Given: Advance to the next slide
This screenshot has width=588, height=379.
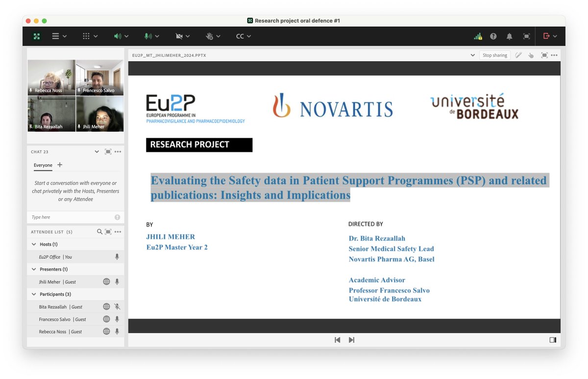Looking at the screenshot, I should click(351, 340).
